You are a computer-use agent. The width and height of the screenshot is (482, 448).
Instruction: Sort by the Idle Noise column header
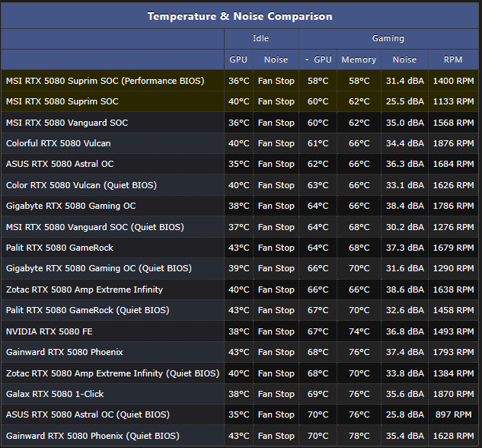click(276, 59)
